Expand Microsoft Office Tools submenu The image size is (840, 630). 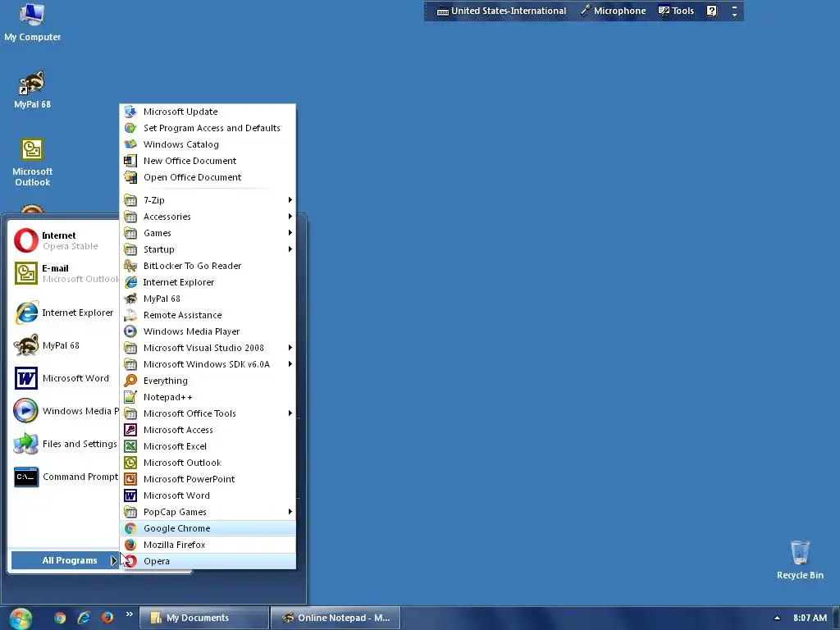(208, 413)
